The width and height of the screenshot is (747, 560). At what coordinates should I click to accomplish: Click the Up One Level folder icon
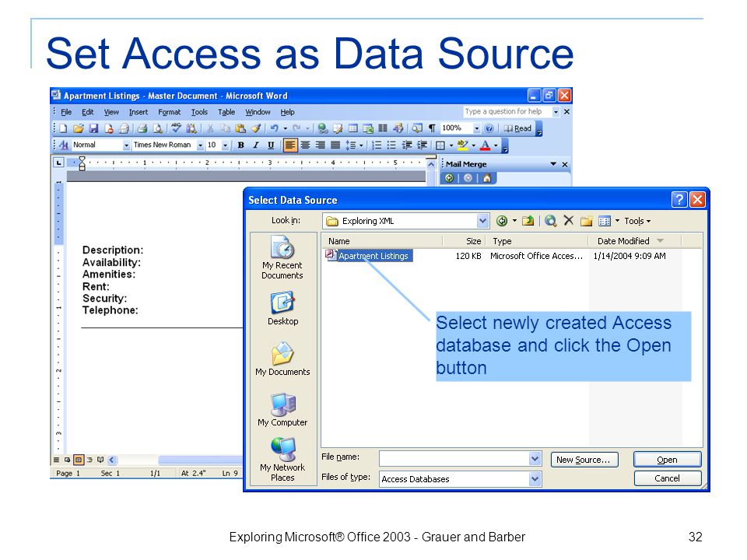click(x=528, y=220)
